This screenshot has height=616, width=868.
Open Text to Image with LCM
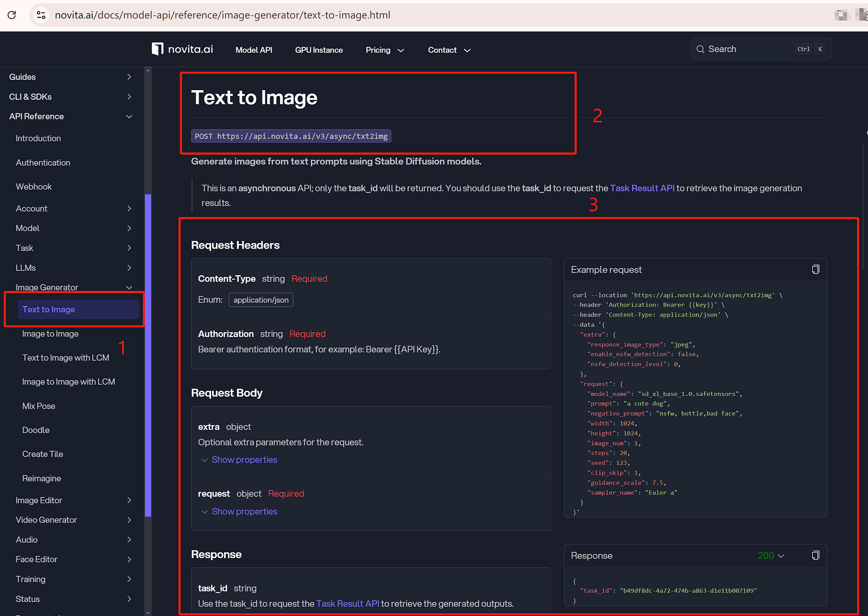click(x=66, y=358)
